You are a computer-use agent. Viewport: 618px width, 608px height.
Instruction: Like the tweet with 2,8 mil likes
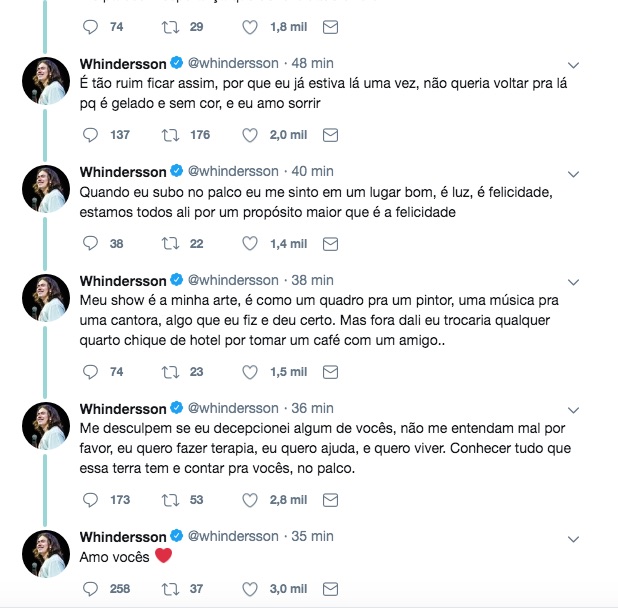click(251, 499)
